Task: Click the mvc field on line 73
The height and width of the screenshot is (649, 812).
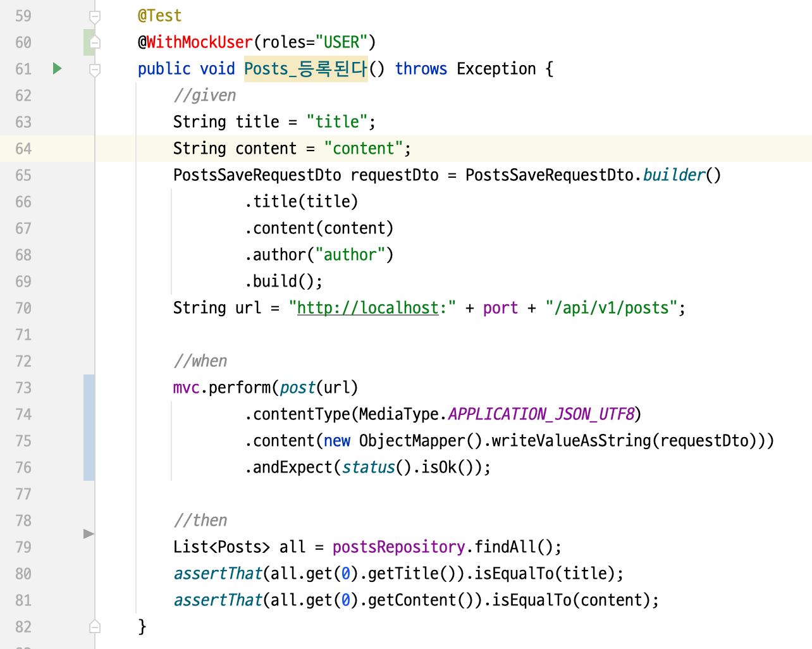Action: pyautogui.click(x=187, y=388)
